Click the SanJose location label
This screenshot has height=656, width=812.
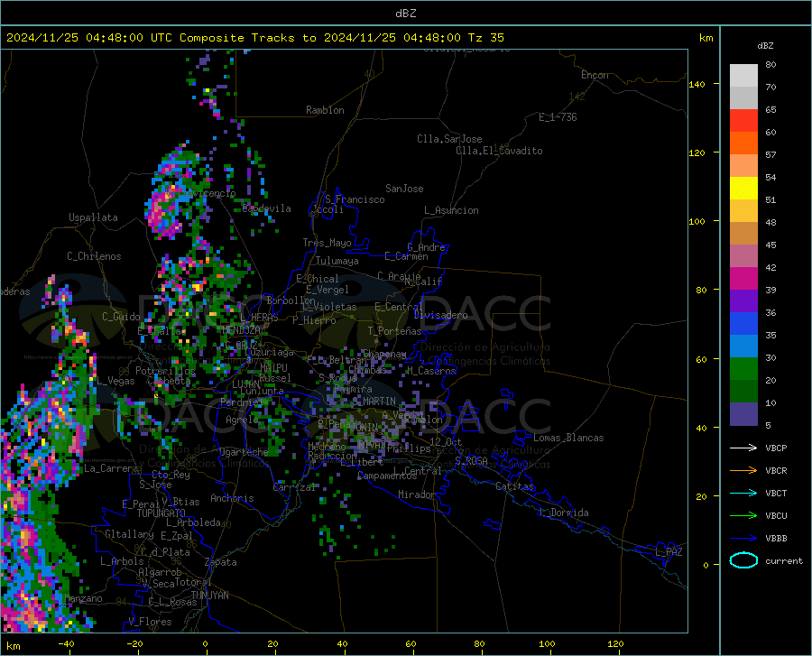[404, 189]
